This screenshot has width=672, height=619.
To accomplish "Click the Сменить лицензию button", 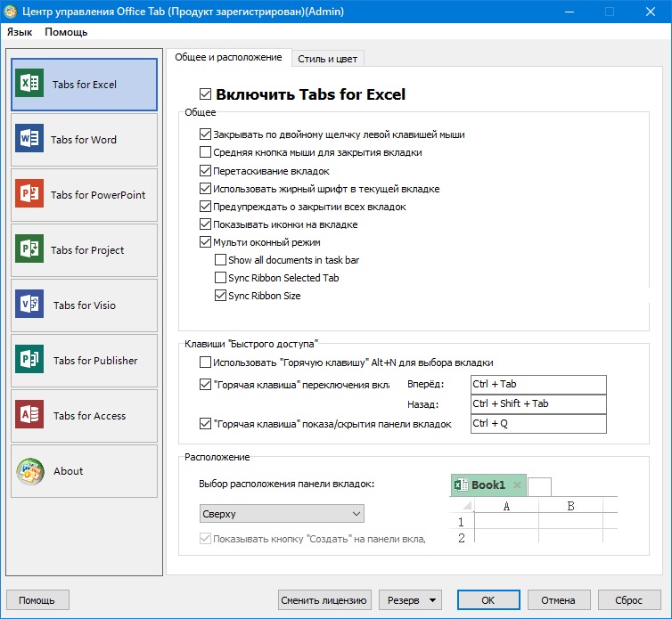I will coord(324,600).
